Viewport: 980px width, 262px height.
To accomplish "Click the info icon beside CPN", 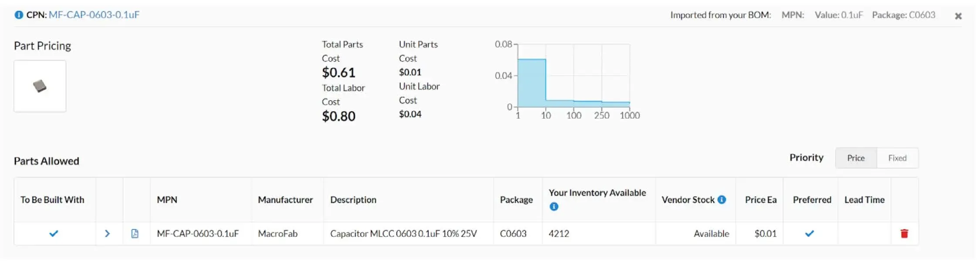I will [x=19, y=15].
